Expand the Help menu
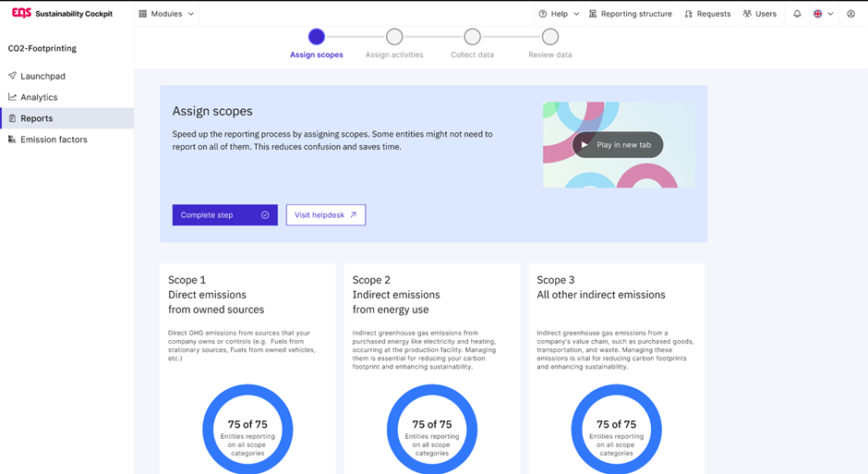The image size is (868, 474). pos(559,14)
